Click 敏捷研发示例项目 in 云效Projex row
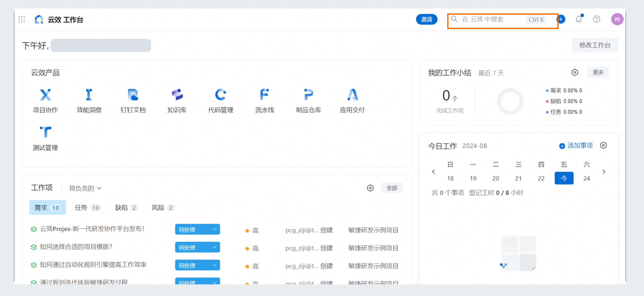The image size is (644, 296). [x=373, y=230]
